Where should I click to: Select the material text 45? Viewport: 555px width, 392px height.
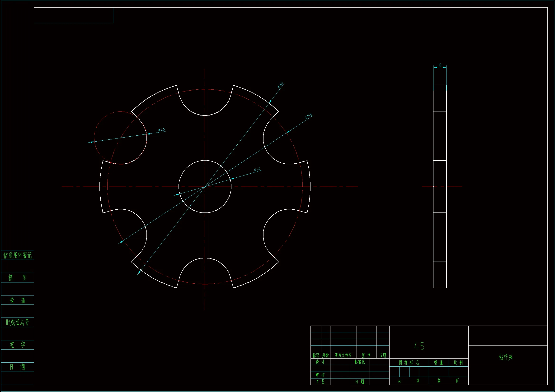click(x=419, y=347)
